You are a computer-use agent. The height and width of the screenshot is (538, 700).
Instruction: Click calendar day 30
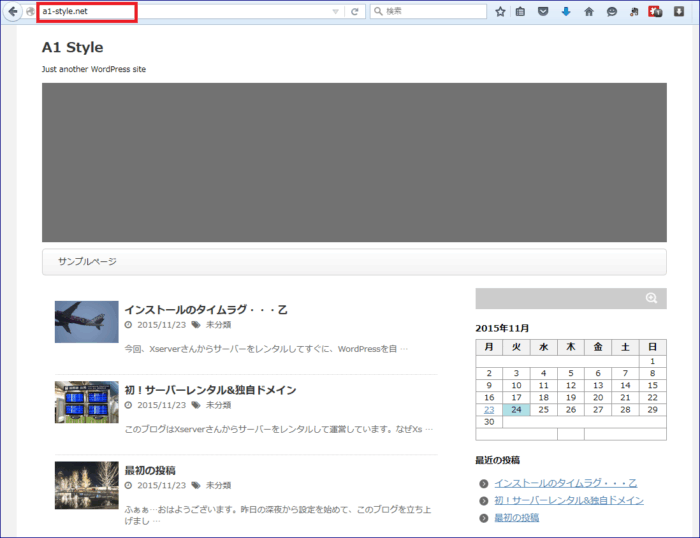(x=489, y=422)
